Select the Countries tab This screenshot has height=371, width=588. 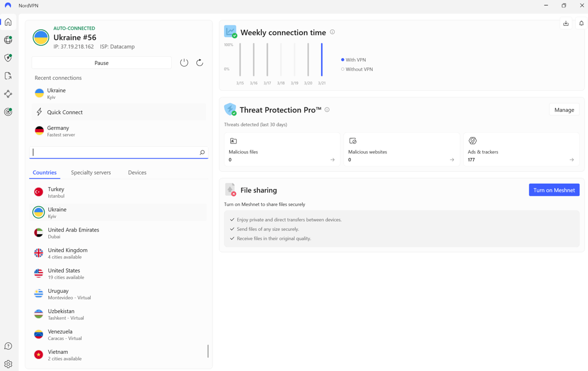click(x=45, y=172)
